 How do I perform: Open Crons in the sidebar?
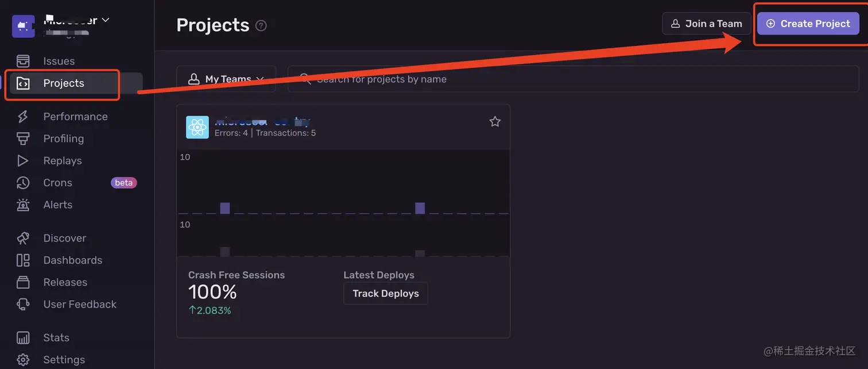click(58, 183)
